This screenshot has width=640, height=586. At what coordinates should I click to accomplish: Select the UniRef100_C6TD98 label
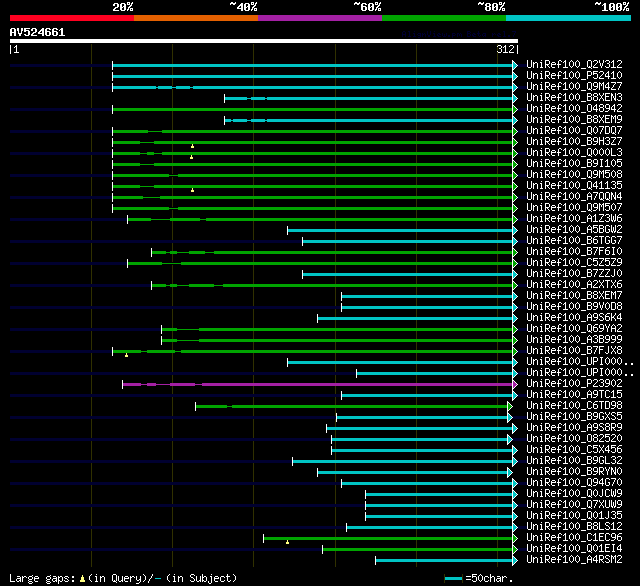tap(574, 406)
